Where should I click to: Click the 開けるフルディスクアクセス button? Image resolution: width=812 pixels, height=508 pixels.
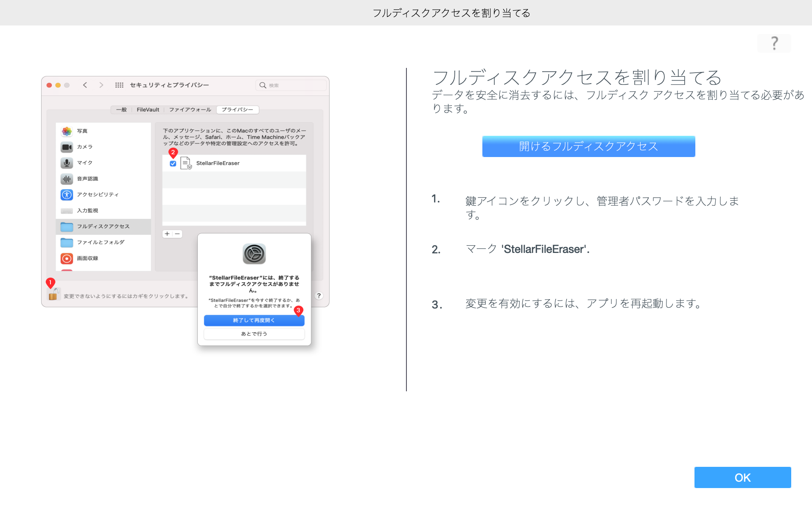pos(588,146)
